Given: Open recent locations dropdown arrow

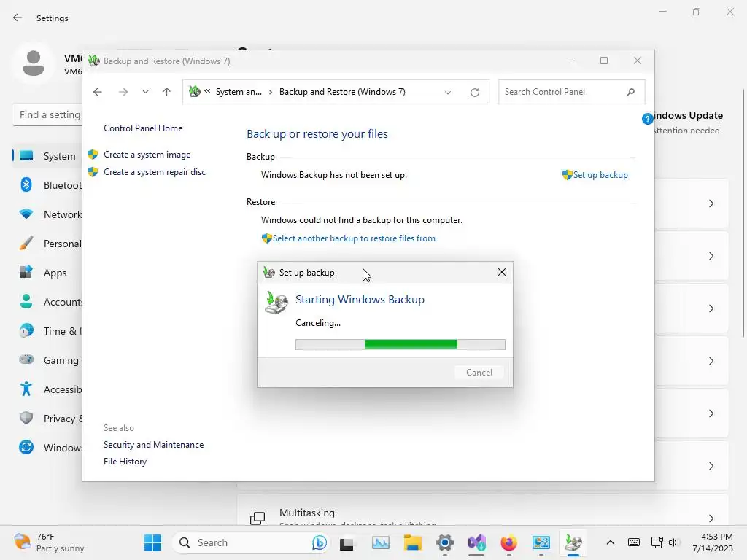Looking at the screenshot, I should 145,92.
